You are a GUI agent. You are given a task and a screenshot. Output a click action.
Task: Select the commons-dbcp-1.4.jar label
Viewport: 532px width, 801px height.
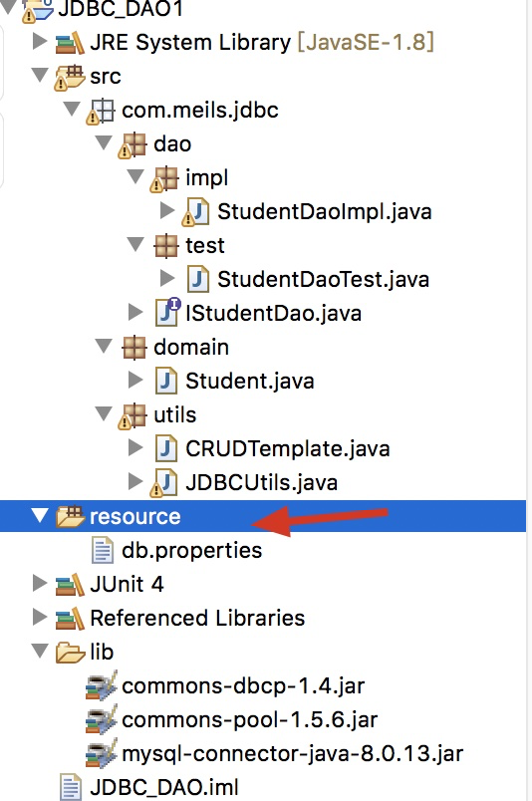click(x=243, y=686)
